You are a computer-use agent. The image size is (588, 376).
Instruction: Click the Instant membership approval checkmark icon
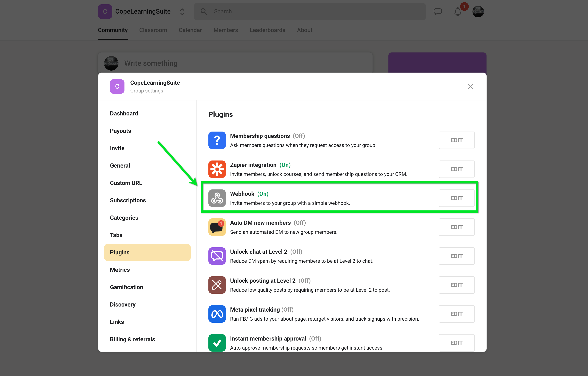(x=217, y=343)
